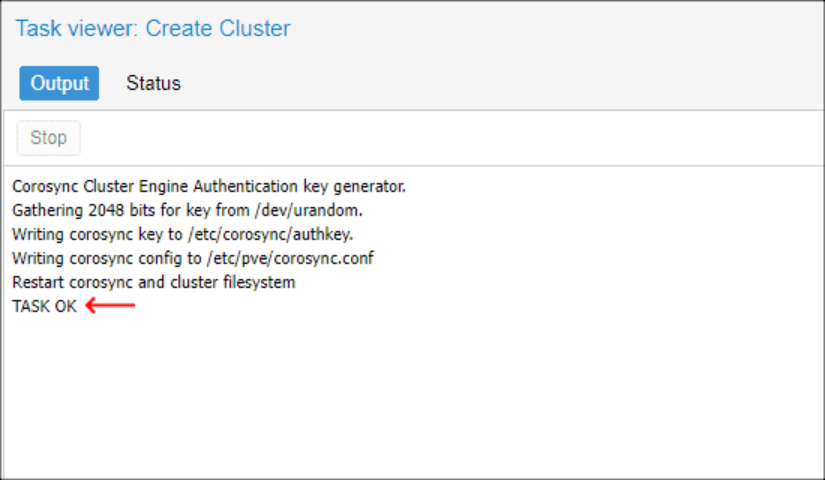Viewport: 825px width, 480px height.
Task: Click the 'Restart corosync and cluster filesystem' line
Action: pos(153,282)
